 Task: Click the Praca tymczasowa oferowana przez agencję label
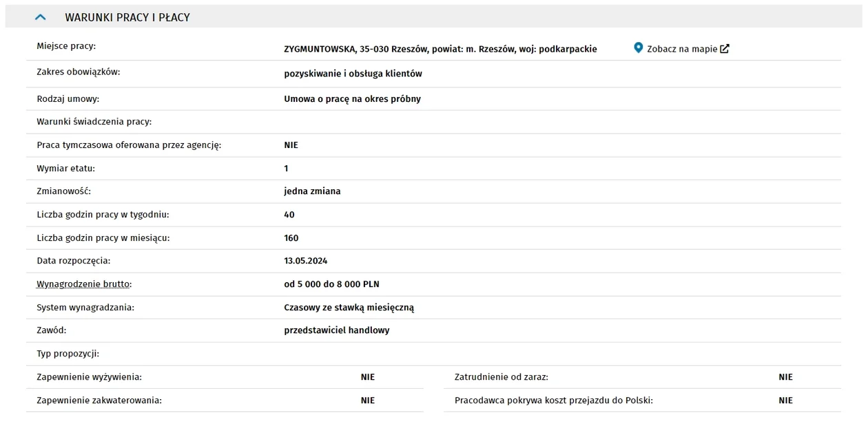coord(129,145)
